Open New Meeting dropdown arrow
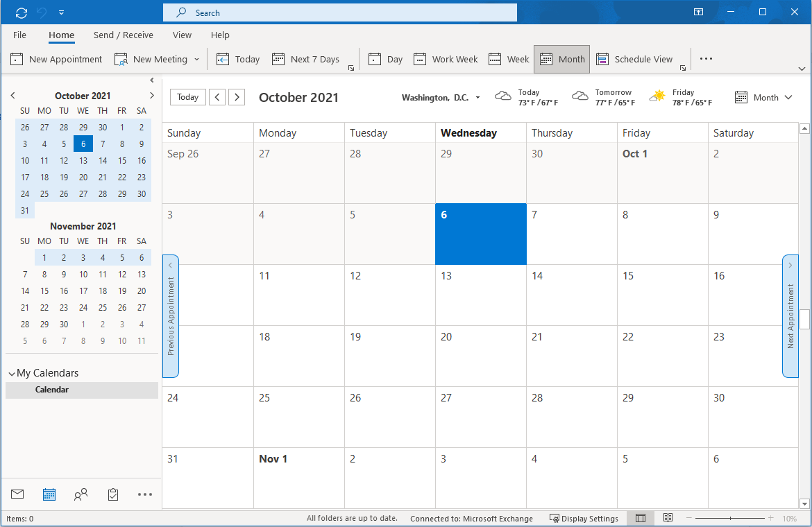Image resolution: width=812 pixels, height=527 pixels. [196, 59]
